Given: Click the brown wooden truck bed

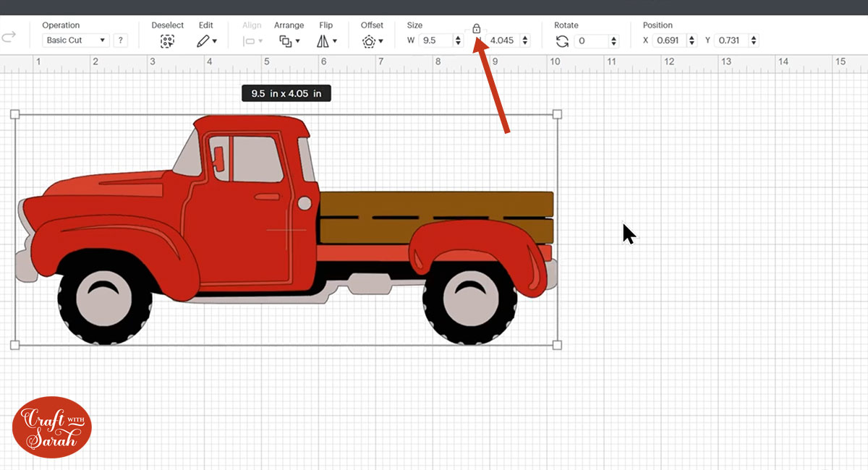Looking at the screenshot, I should [x=434, y=203].
